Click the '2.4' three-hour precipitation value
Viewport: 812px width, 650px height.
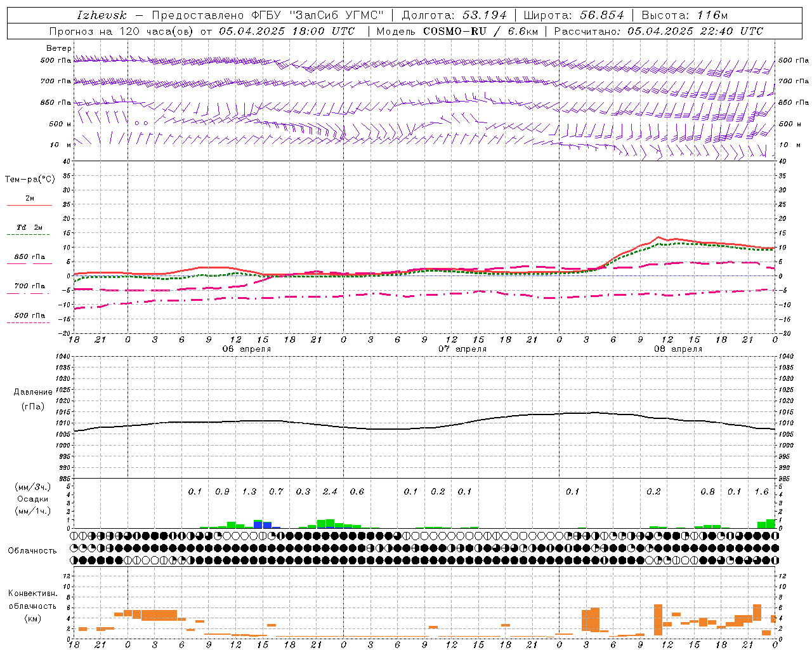click(330, 492)
